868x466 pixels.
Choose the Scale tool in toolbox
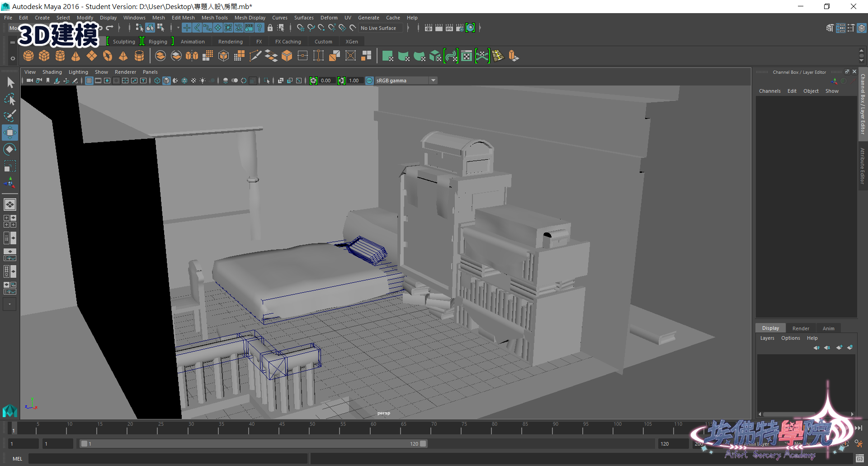(x=9, y=166)
